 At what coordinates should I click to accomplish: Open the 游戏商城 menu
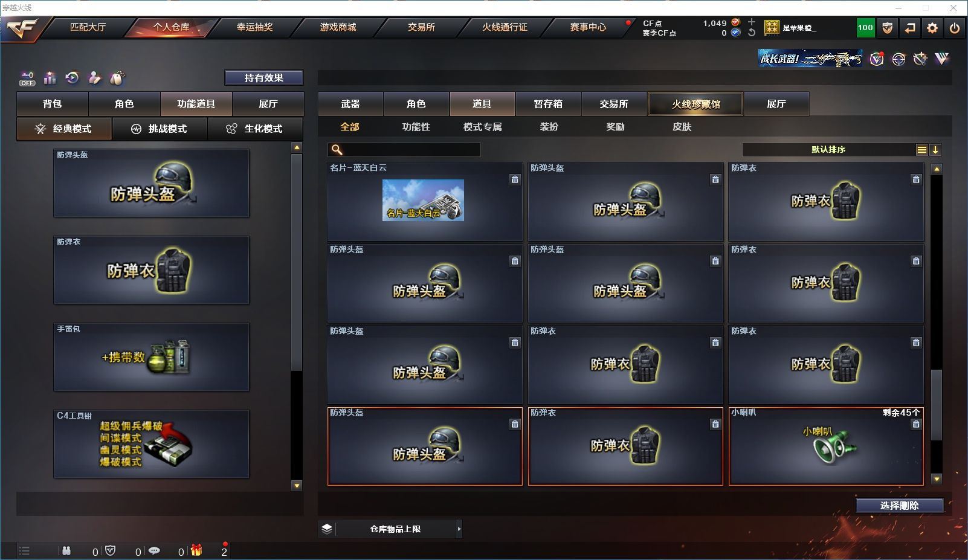338,27
